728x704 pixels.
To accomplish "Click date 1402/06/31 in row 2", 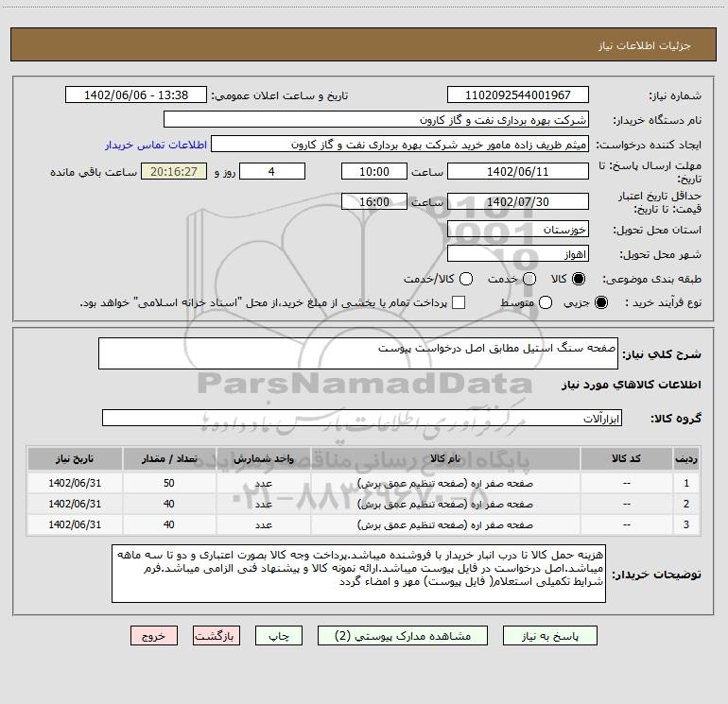I will 75,504.
